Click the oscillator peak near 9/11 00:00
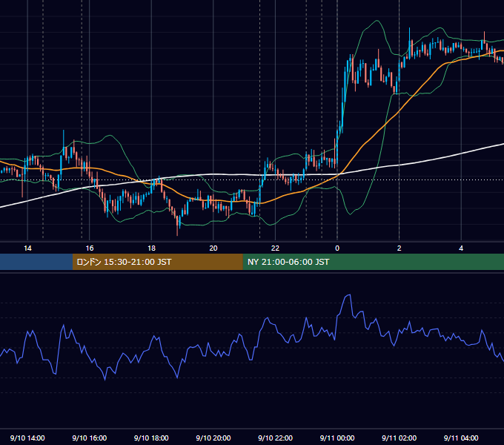Screen dimensions: 504x445 click(x=348, y=295)
